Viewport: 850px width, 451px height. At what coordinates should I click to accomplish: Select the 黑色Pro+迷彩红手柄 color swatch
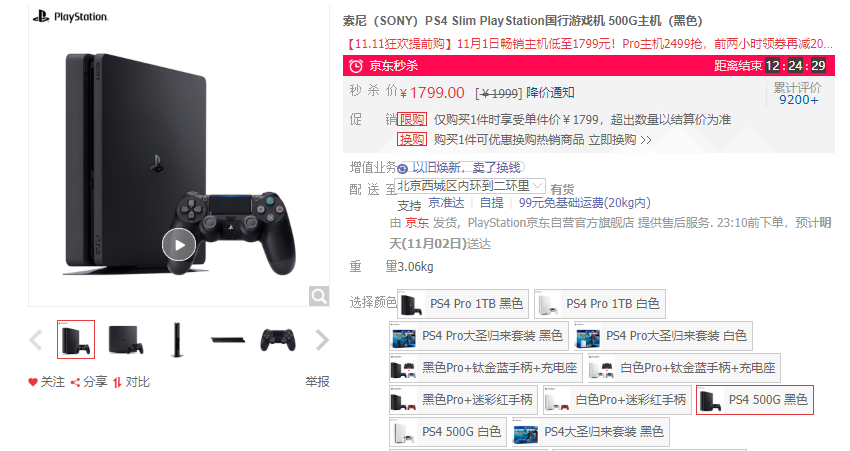click(x=463, y=400)
